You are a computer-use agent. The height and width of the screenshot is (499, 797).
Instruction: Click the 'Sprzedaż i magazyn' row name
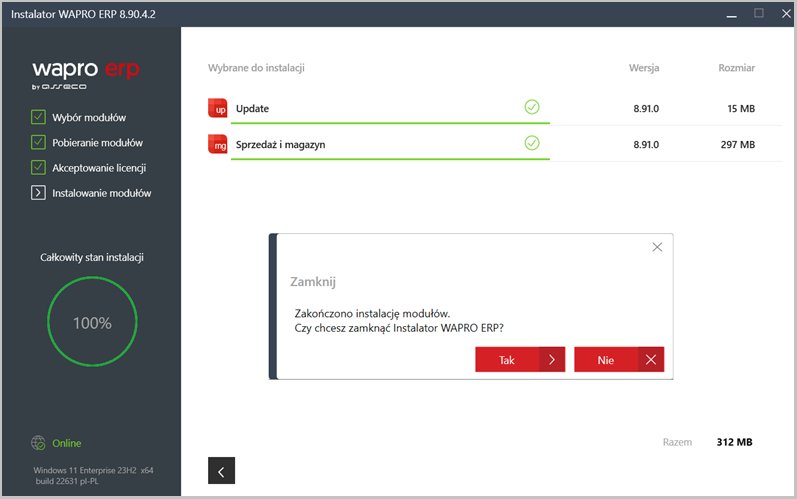pos(280,144)
